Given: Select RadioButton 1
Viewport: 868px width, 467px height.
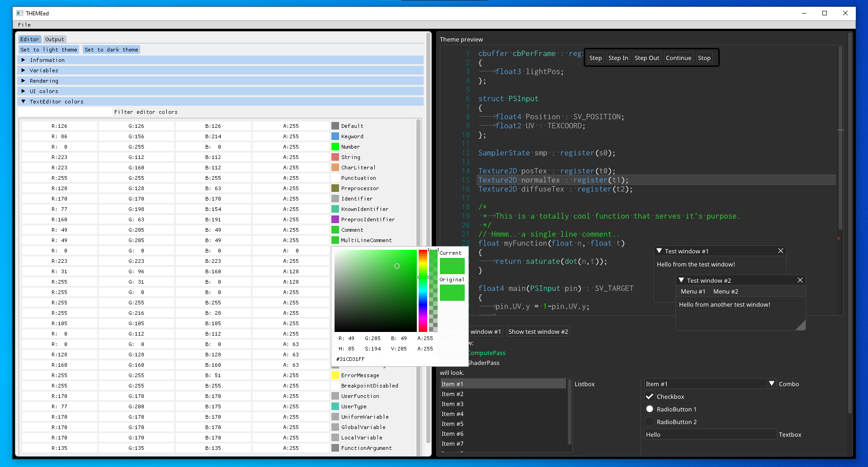Looking at the screenshot, I should coord(650,409).
